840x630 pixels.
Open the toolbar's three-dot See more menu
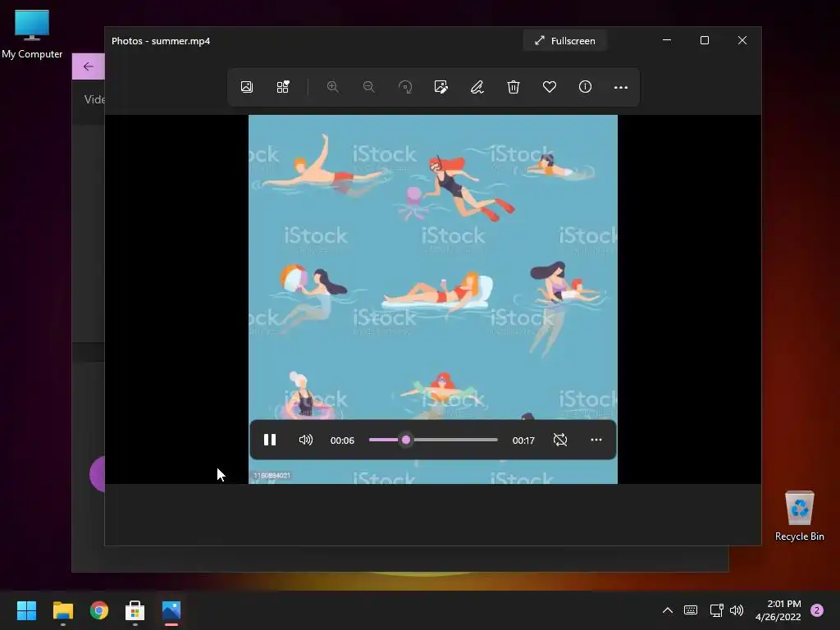click(621, 87)
